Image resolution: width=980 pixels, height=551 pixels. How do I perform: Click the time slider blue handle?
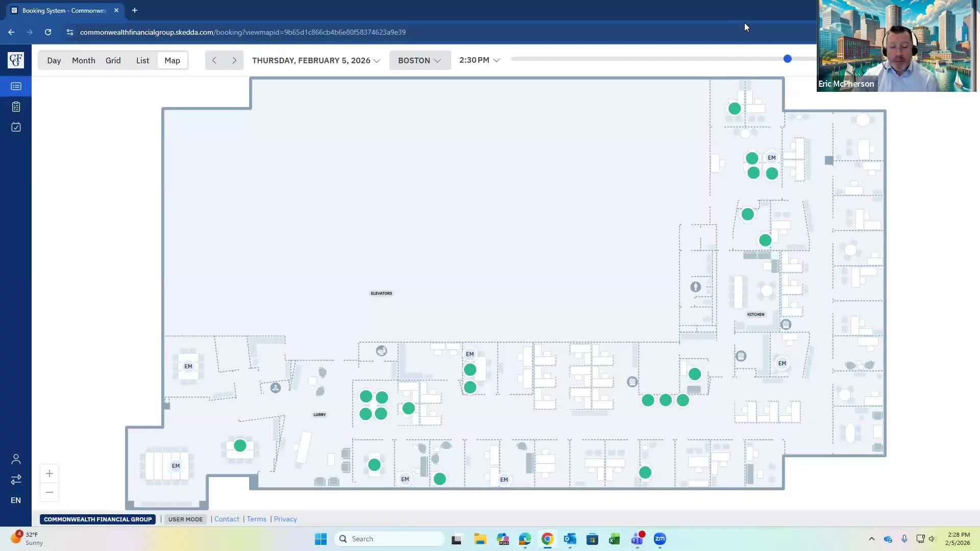pos(788,59)
